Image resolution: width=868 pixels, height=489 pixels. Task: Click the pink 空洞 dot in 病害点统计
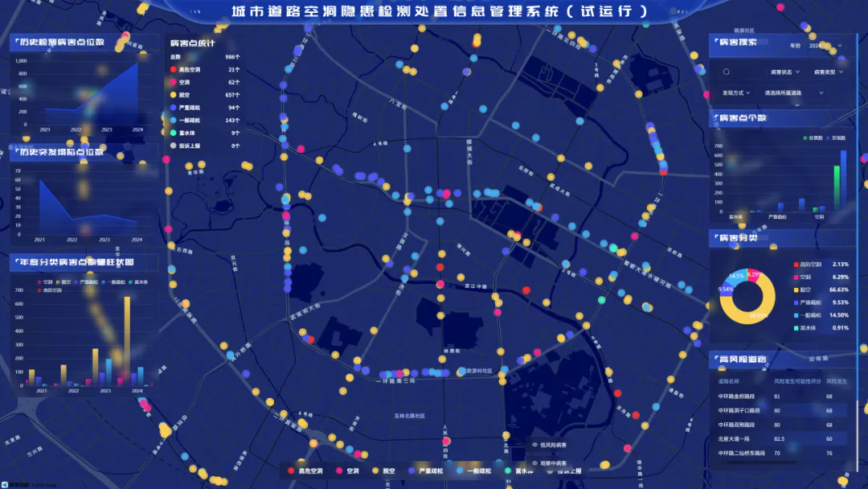point(174,82)
